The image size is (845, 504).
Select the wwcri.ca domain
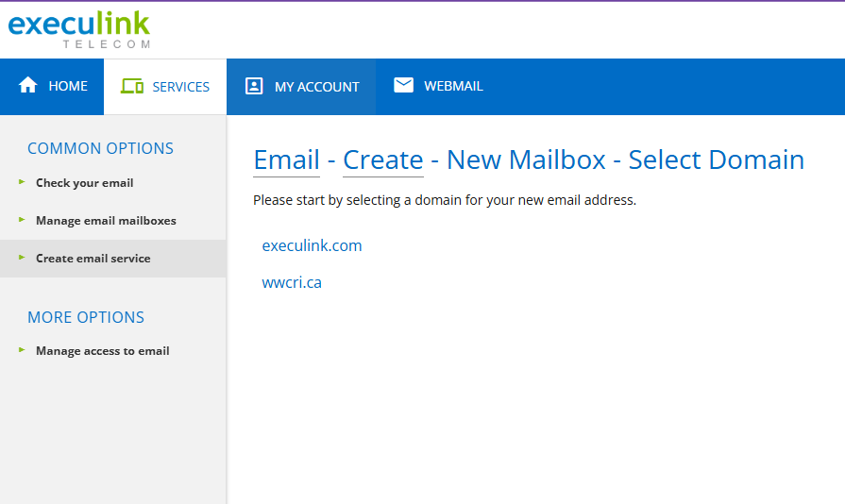pos(292,282)
